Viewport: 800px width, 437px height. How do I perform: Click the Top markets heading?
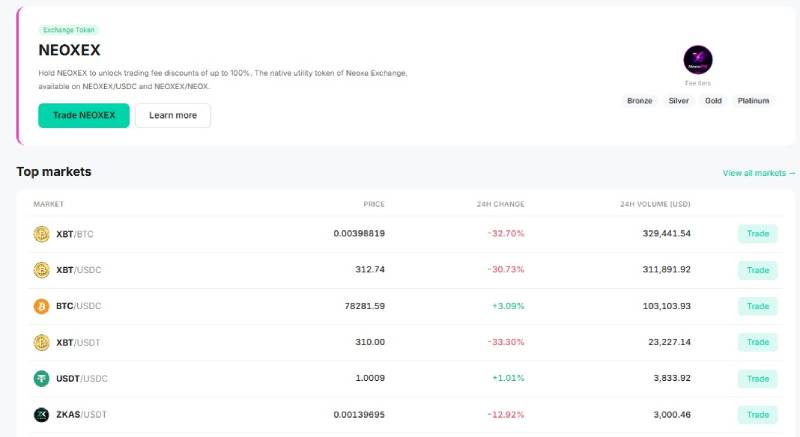tap(54, 172)
